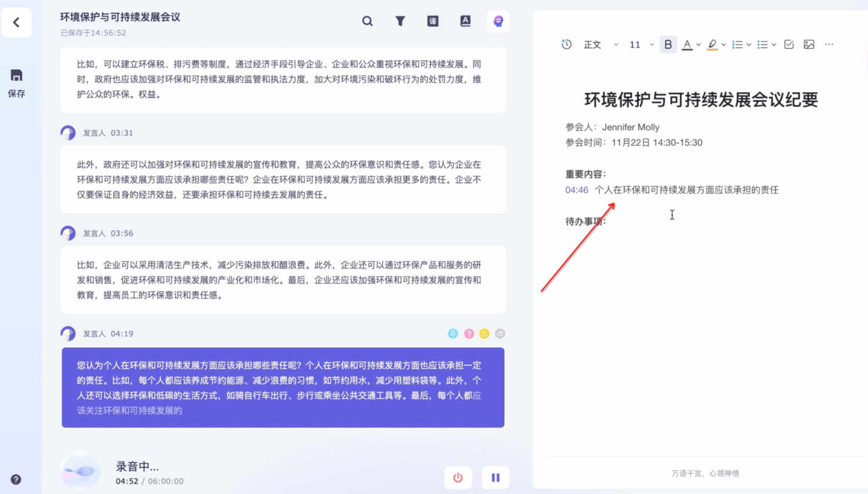868x494 pixels.
Task: Open the filter funnel tool
Action: 400,21
